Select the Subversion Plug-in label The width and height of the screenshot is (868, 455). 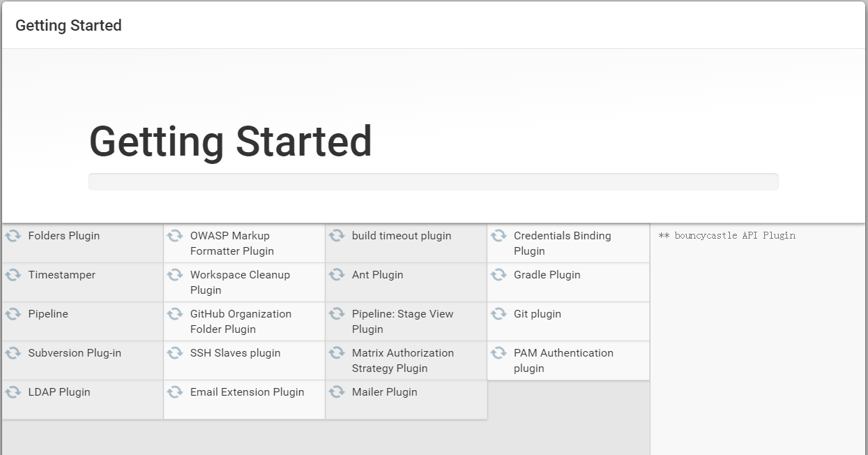point(75,353)
